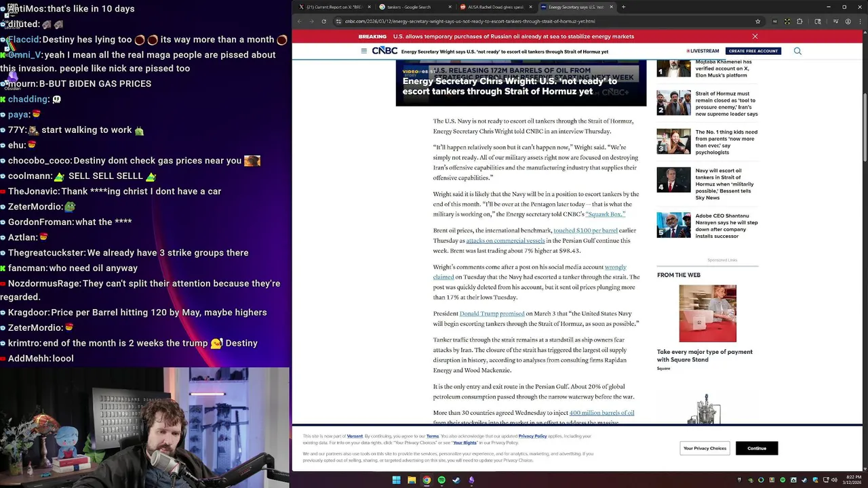Image resolution: width=868 pixels, height=488 pixels.
Task: Click chat username AddMehh
Action: (28, 359)
